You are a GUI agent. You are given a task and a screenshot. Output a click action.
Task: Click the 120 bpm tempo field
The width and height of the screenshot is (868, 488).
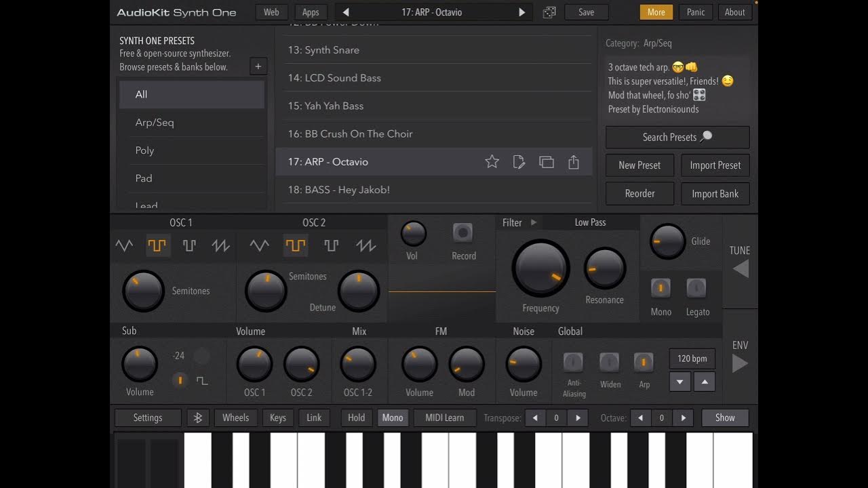click(x=692, y=359)
